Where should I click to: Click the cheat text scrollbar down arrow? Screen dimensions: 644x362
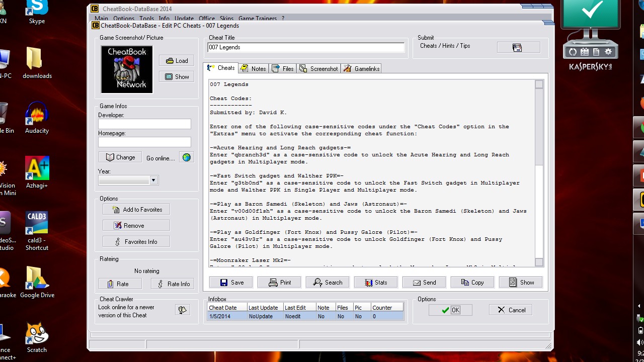tap(539, 262)
